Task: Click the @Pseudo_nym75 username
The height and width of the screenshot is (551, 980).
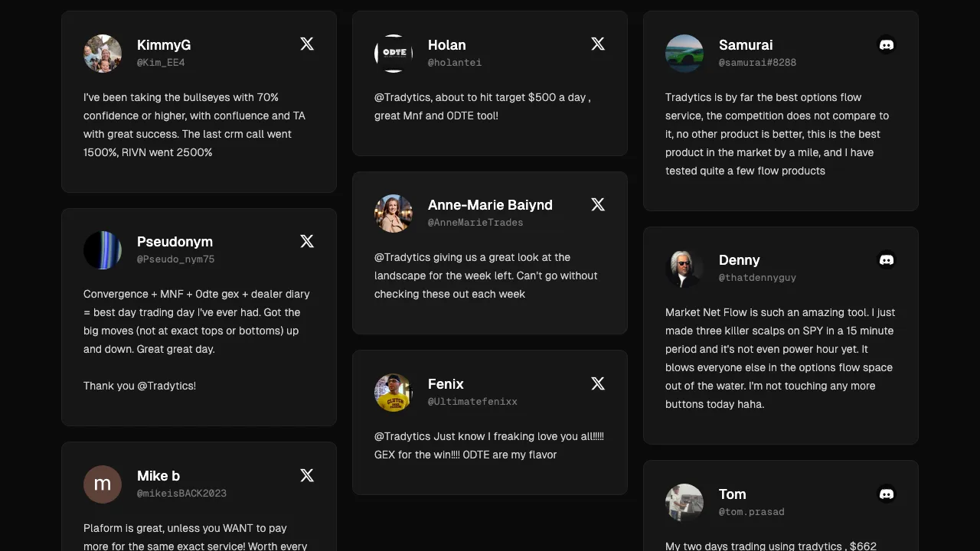Action: pos(175,259)
